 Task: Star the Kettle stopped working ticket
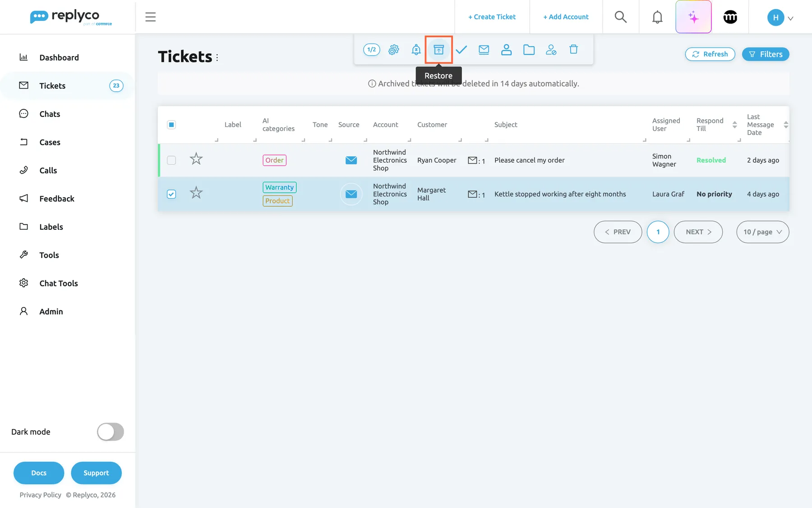196,193
